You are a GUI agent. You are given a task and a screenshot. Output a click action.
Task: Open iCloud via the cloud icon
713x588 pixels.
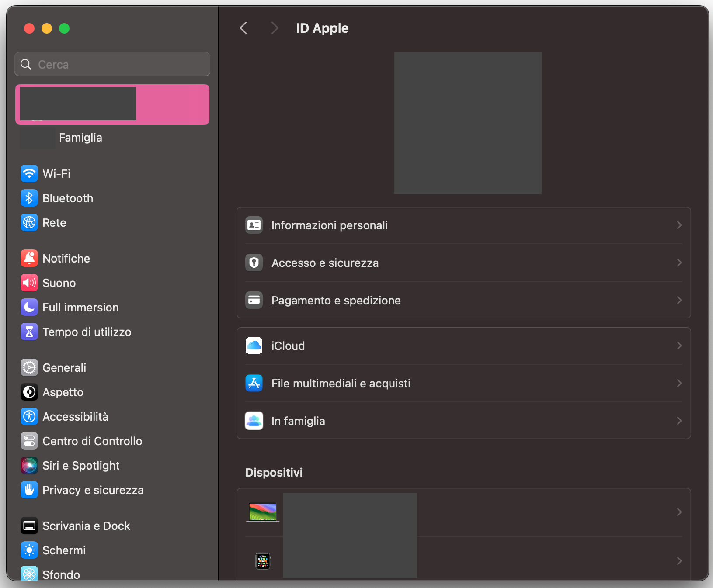(254, 346)
